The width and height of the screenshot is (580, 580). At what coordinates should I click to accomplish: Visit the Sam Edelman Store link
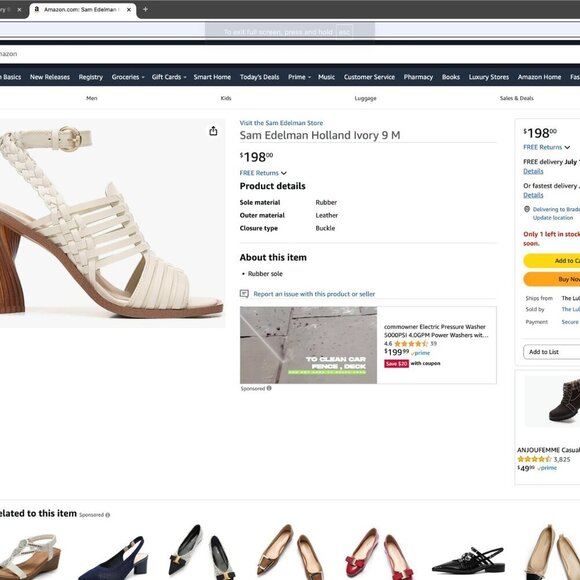[x=281, y=123]
